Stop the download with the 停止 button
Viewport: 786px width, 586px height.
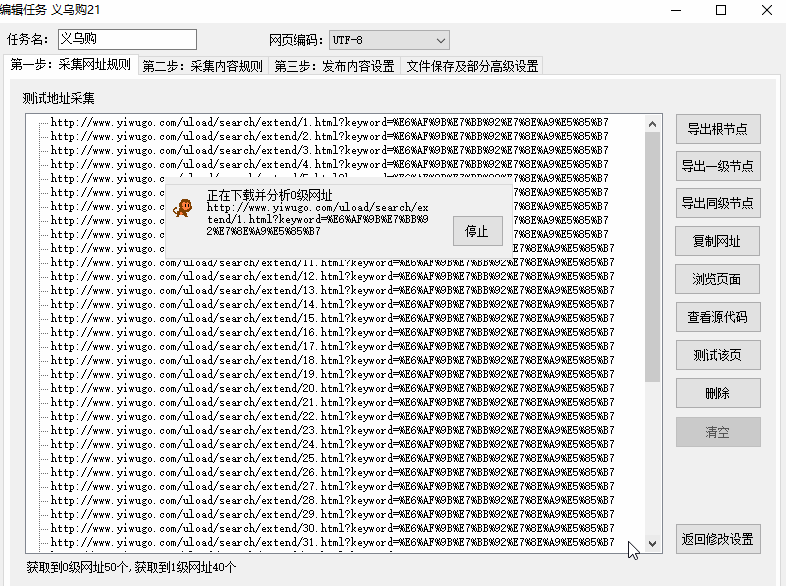click(x=477, y=231)
